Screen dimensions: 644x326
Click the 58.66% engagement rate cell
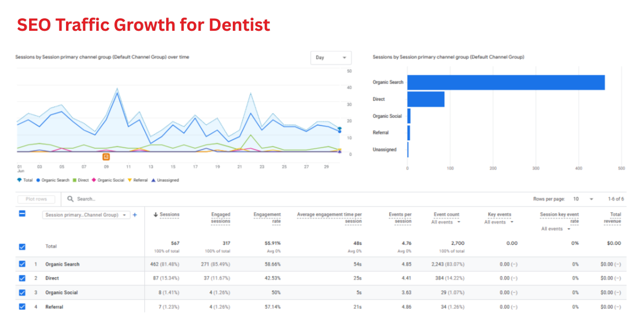click(272, 264)
